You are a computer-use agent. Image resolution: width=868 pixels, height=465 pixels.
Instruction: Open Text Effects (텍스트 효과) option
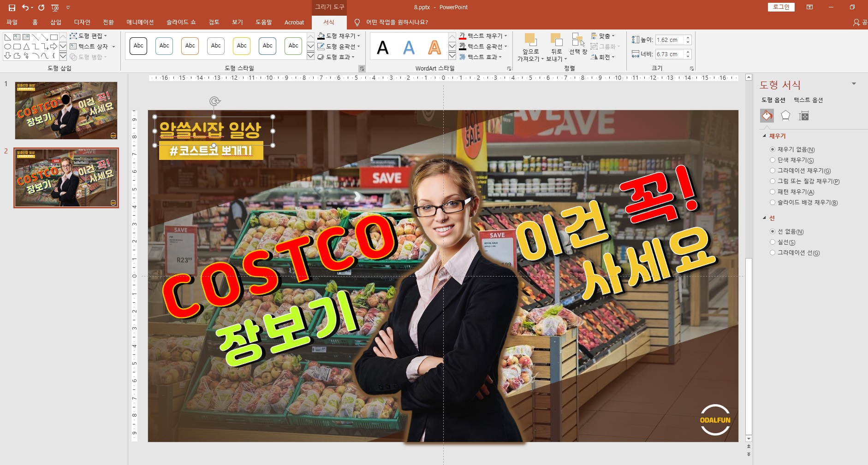pyautogui.click(x=480, y=57)
